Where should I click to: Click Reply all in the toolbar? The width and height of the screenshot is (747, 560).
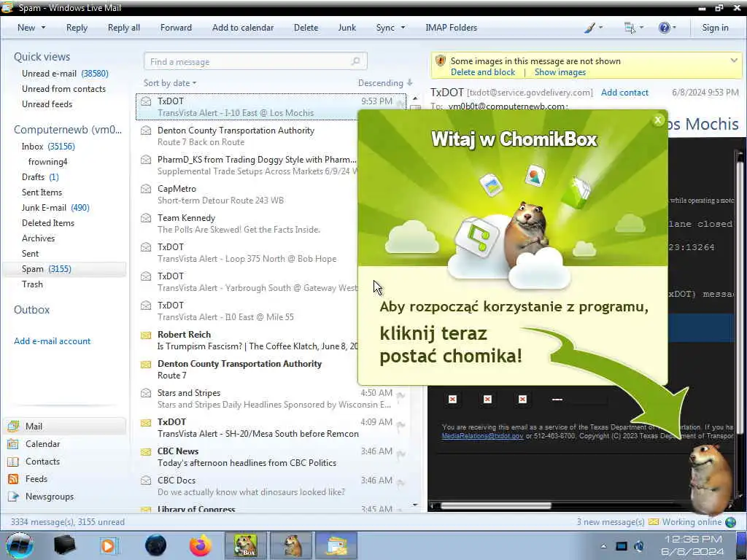click(124, 28)
